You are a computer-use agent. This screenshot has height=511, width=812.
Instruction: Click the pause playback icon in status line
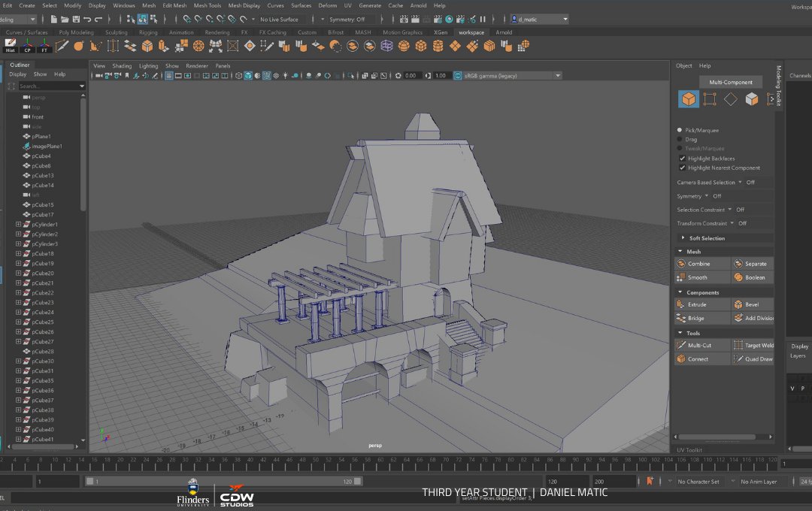(483, 19)
